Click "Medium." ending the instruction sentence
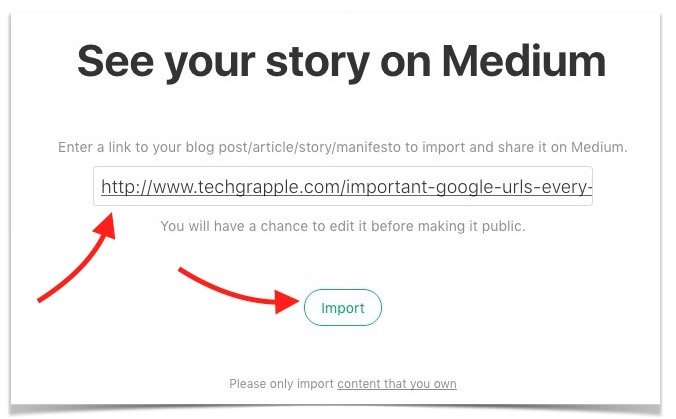This screenshot has width=676, height=419. 601,147
